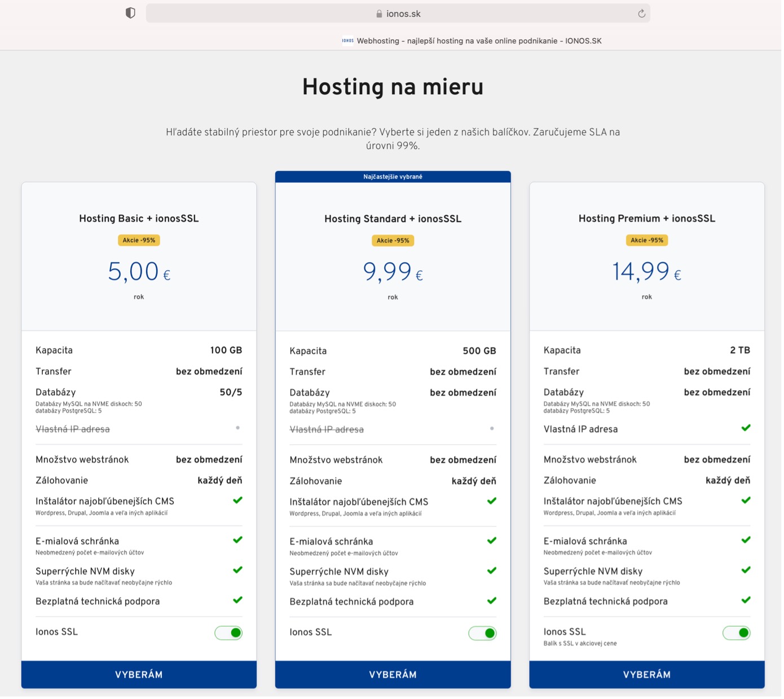Viewport: 784px width, 699px height.
Task: Click VYBERÁM on the Hosting Basic plan
Action: (x=138, y=674)
